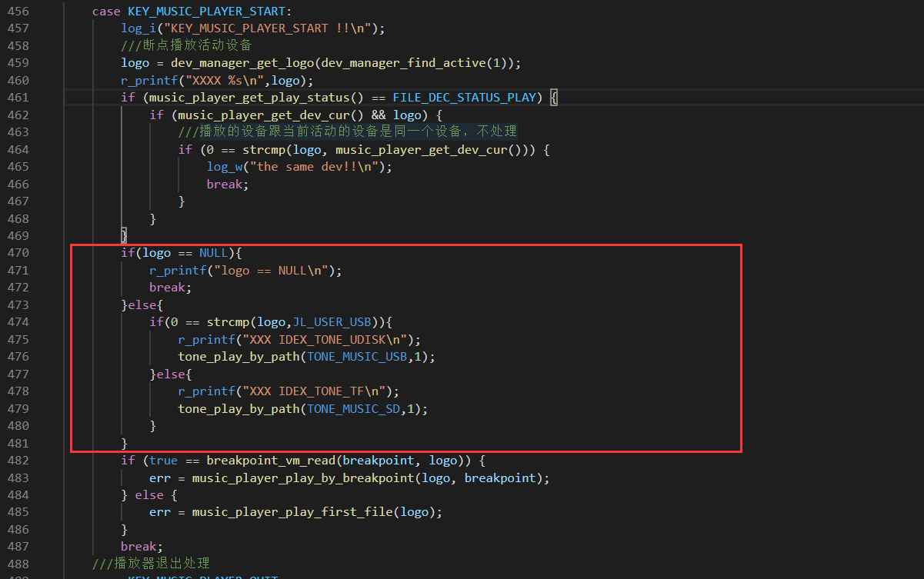This screenshot has width=924, height=579.
Task: Click TONE_MUSIC_SD argument on line 479
Action: coord(352,409)
